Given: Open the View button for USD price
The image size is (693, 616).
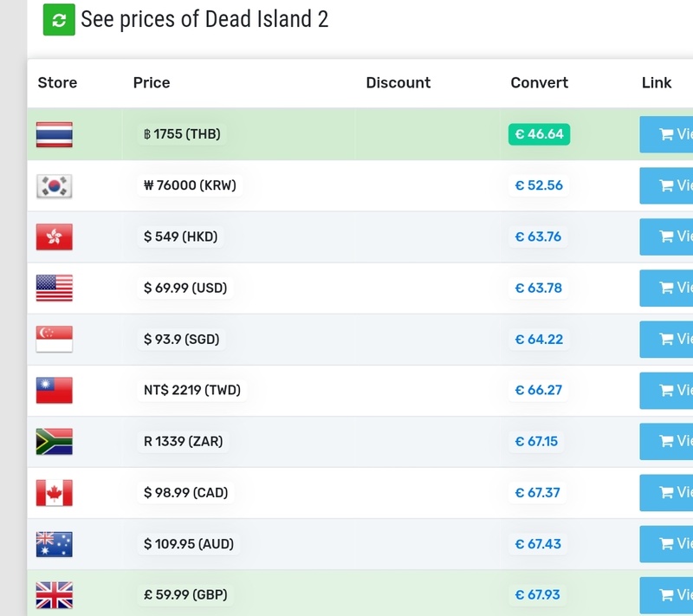Looking at the screenshot, I should tap(667, 288).
